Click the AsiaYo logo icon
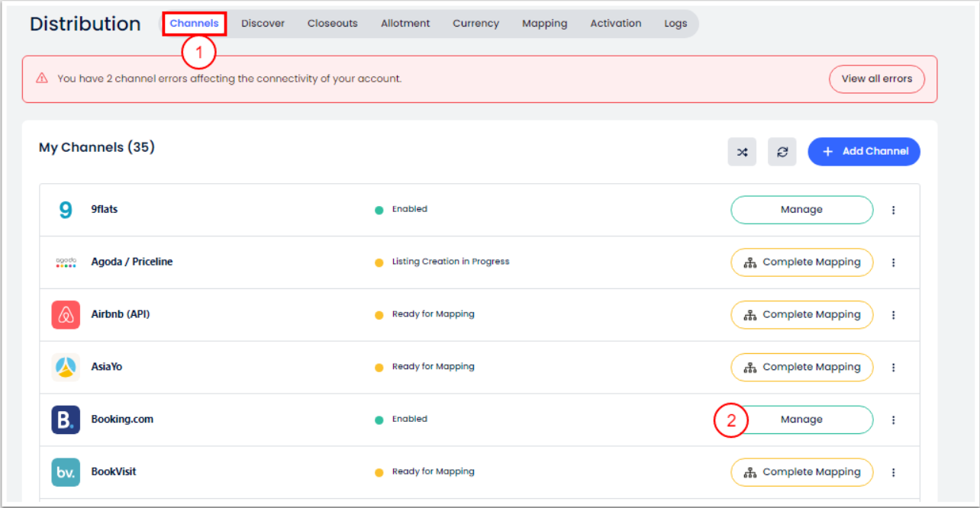980x508 pixels. [x=66, y=368]
